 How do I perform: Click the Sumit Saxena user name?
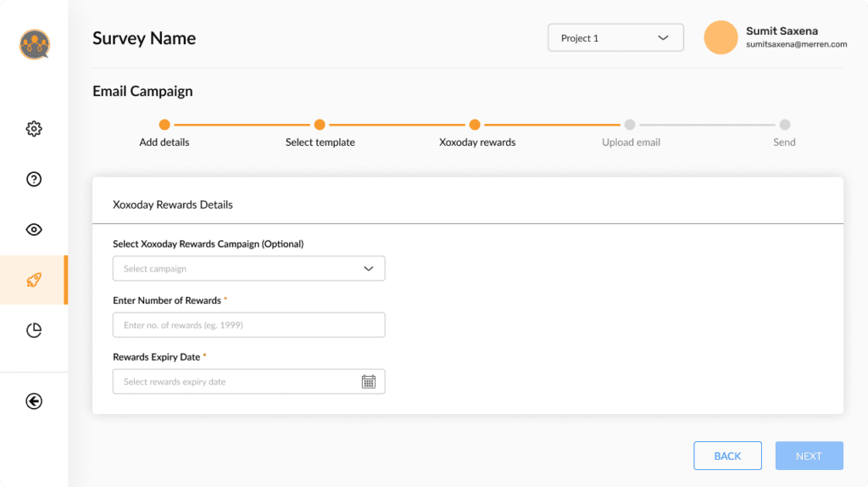click(x=782, y=31)
